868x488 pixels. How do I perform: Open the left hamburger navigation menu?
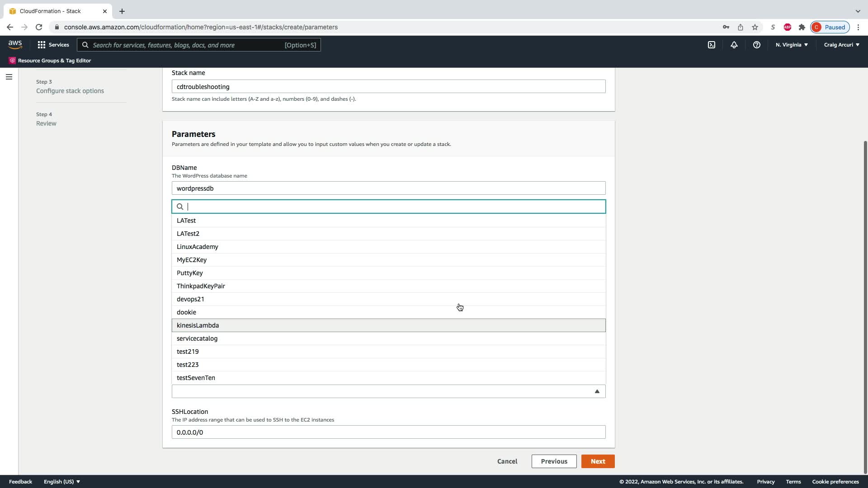pos(9,77)
